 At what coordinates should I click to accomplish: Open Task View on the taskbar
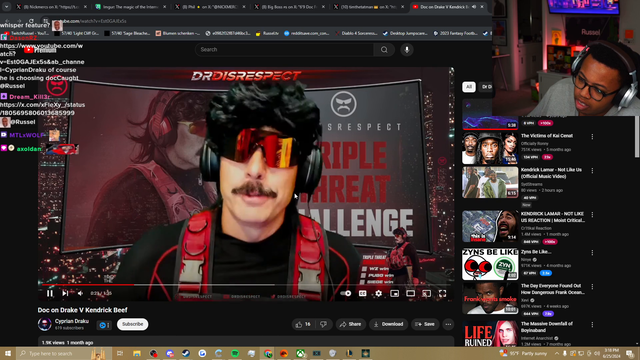pos(120,353)
